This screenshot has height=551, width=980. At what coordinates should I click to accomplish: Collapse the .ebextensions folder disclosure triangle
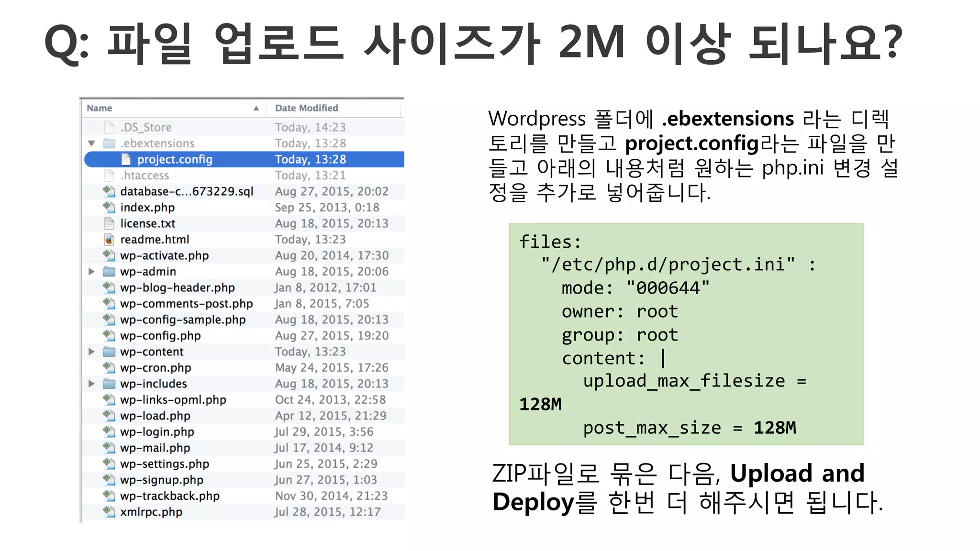click(92, 143)
